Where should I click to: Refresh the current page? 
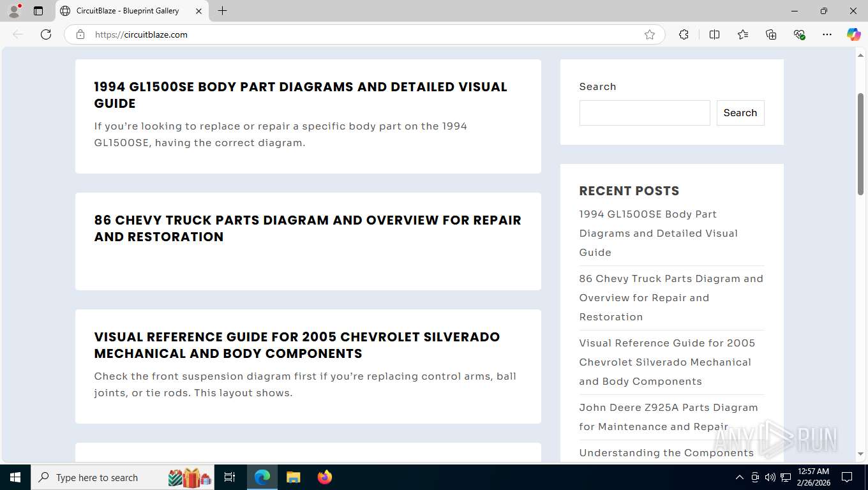pos(46,34)
